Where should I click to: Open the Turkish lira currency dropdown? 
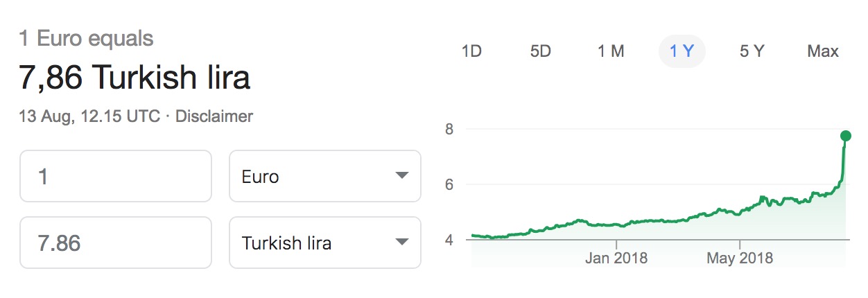324,243
